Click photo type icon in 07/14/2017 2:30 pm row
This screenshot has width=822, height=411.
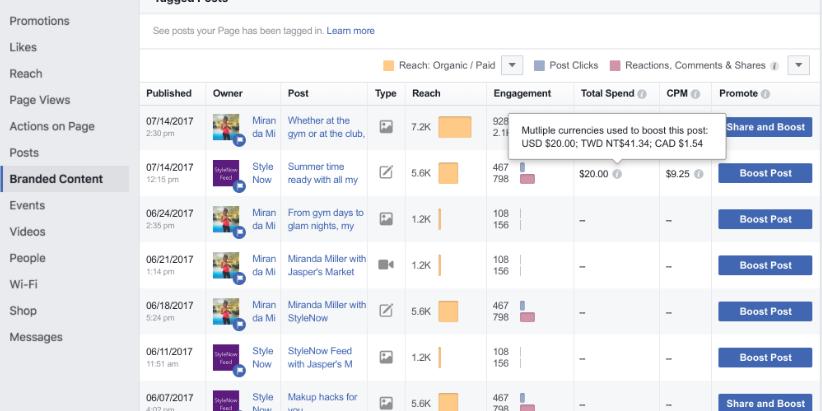[x=386, y=126]
